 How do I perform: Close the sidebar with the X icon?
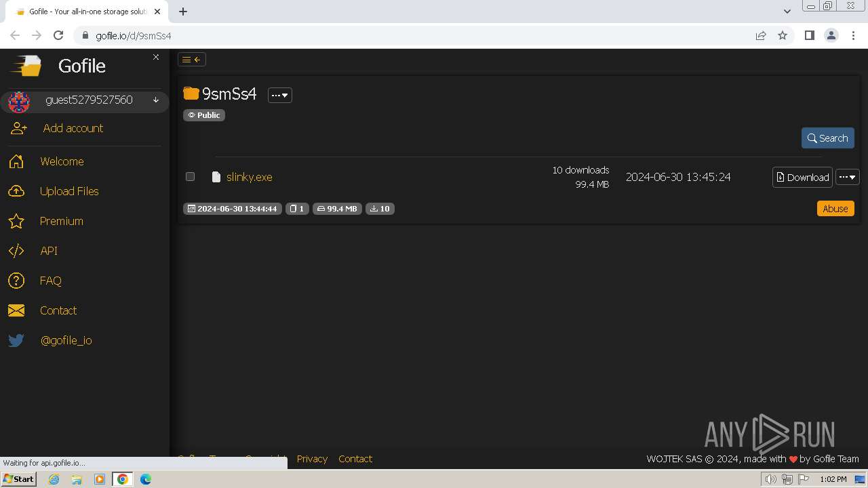point(156,57)
